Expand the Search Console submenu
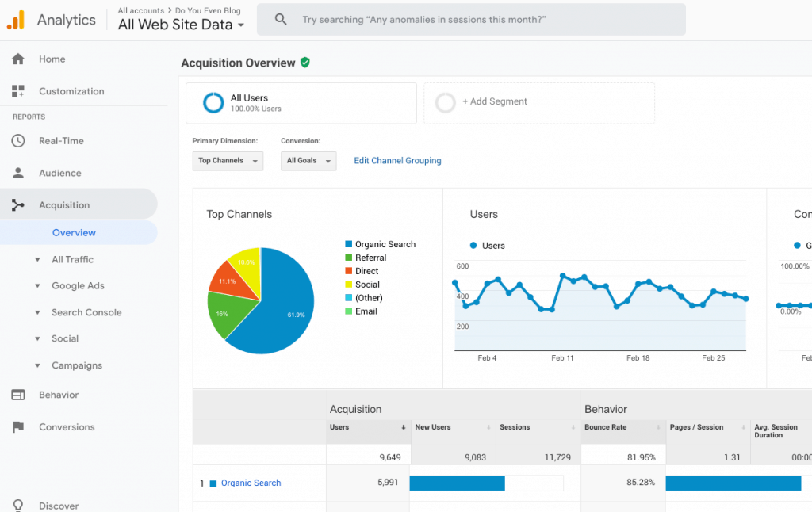This screenshot has width=812, height=512. click(86, 312)
